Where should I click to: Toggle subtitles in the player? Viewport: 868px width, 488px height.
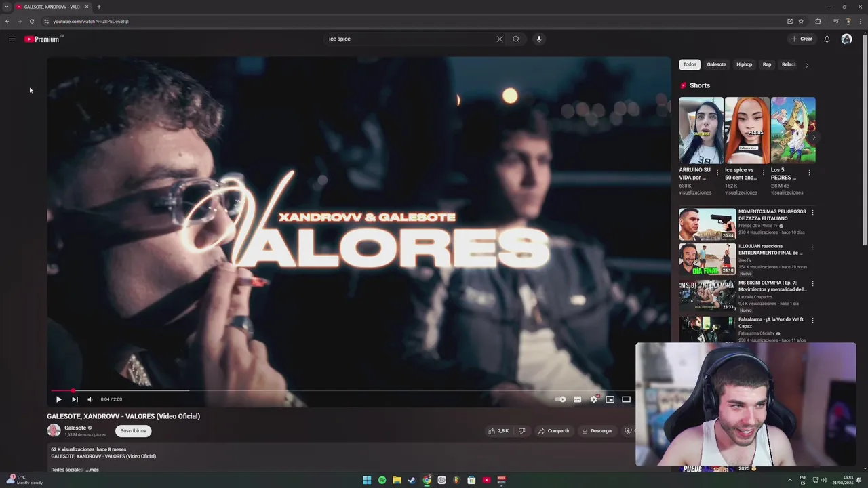(577, 399)
